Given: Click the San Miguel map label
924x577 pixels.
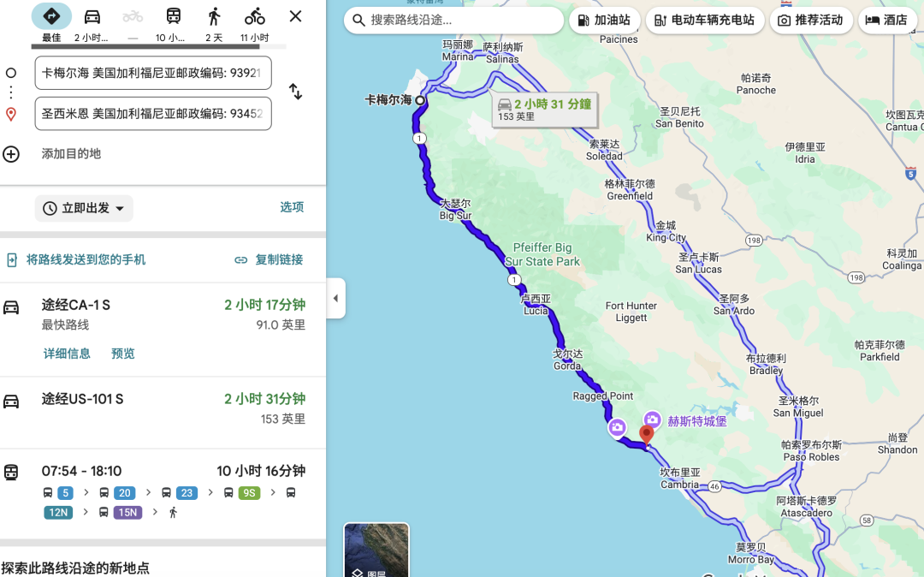Looking at the screenshot, I should tap(798, 407).
